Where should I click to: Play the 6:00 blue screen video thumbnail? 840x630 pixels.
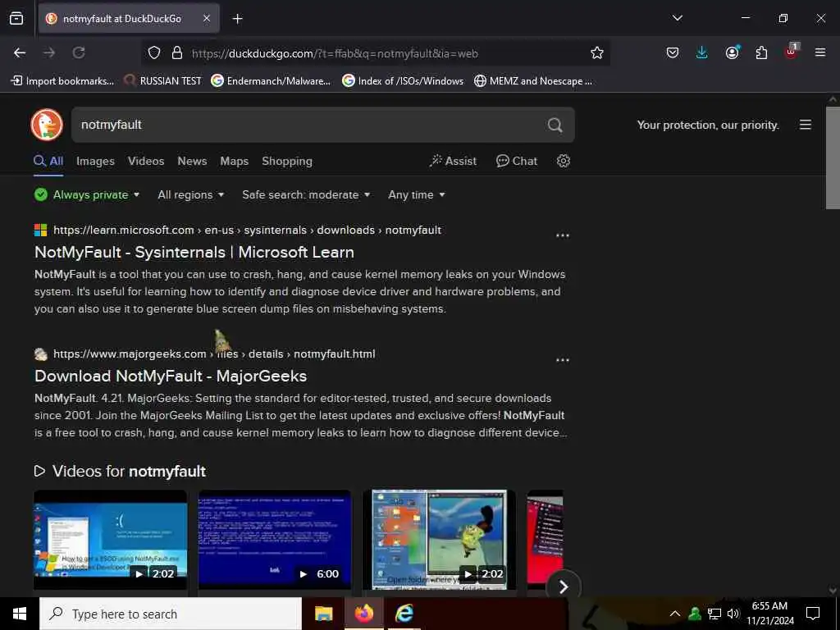click(x=275, y=540)
